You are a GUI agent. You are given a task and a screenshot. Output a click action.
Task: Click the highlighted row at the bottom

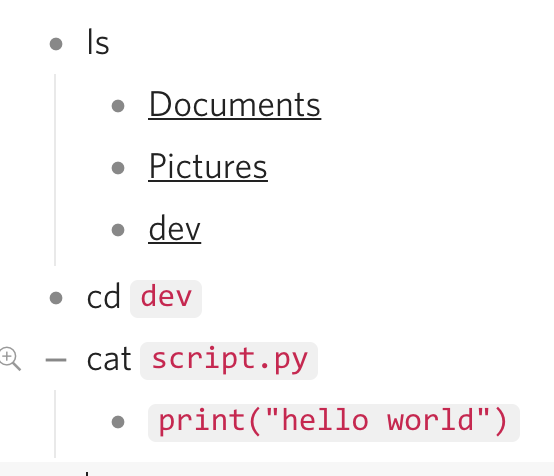pos(277,469)
